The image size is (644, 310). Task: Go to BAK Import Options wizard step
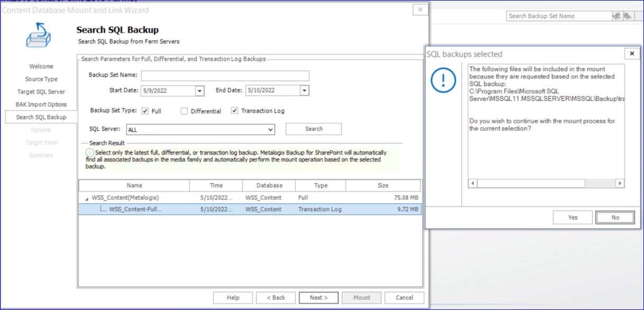click(x=41, y=104)
